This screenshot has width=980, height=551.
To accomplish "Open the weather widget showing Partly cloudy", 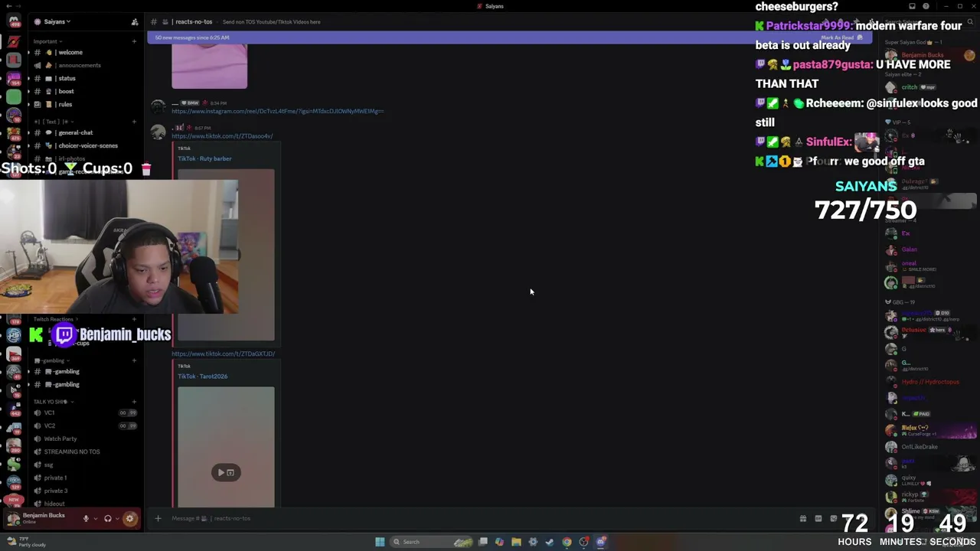I will 28,542.
